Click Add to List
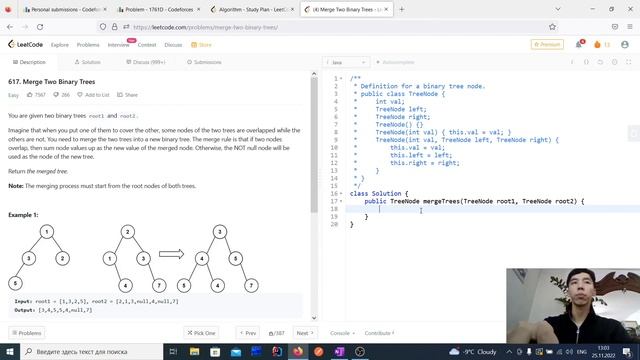This screenshot has width=640, height=360. coord(93,95)
